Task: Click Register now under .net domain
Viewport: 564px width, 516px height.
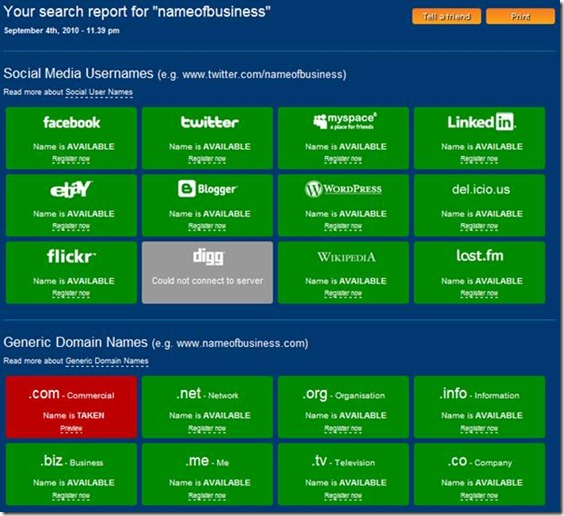Action: (x=207, y=429)
